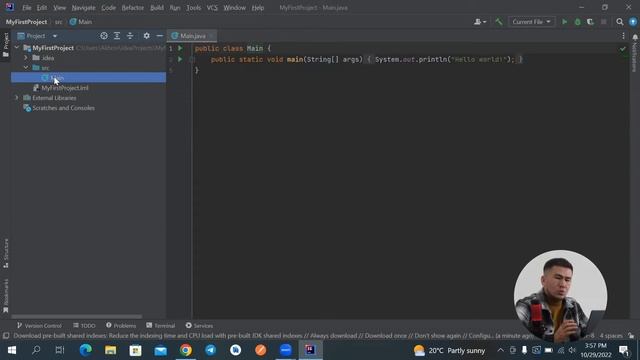The image size is (640, 360).
Task: Click MyFirstProject breadcrumb in navigation bar
Action: coord(27,22)
